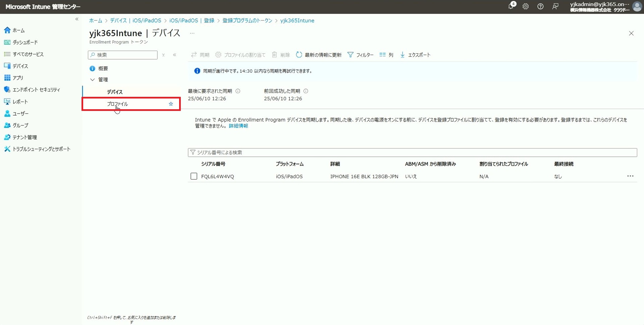Collapse the left navigation sidebar
Screen dimensions: 644x325
click(77, 19)
